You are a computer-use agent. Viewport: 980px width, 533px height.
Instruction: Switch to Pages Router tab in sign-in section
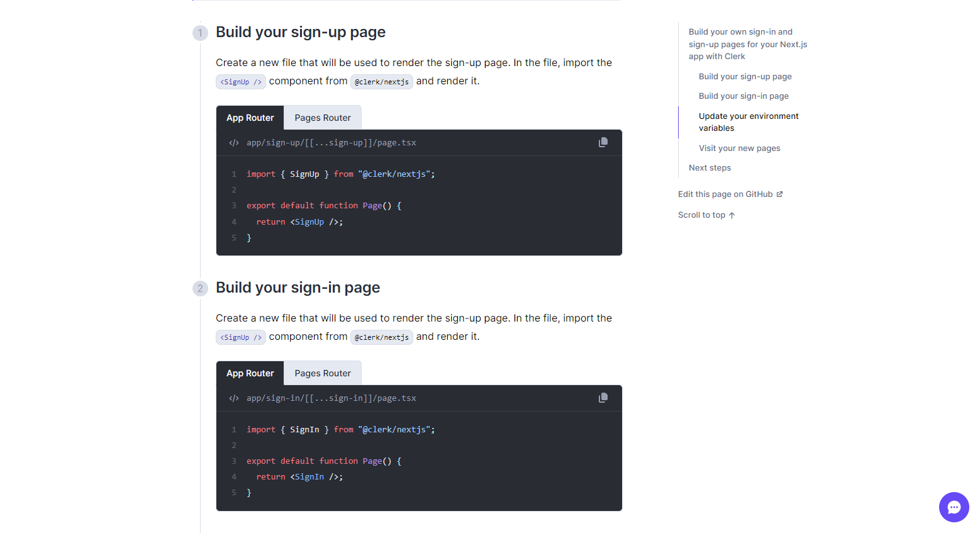coord(323,373)
